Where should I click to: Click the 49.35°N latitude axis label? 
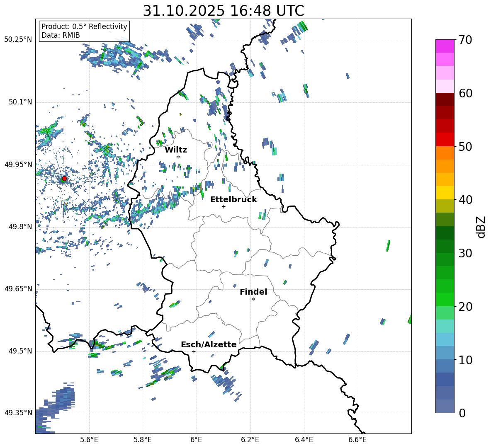click(x=18, y=413)
